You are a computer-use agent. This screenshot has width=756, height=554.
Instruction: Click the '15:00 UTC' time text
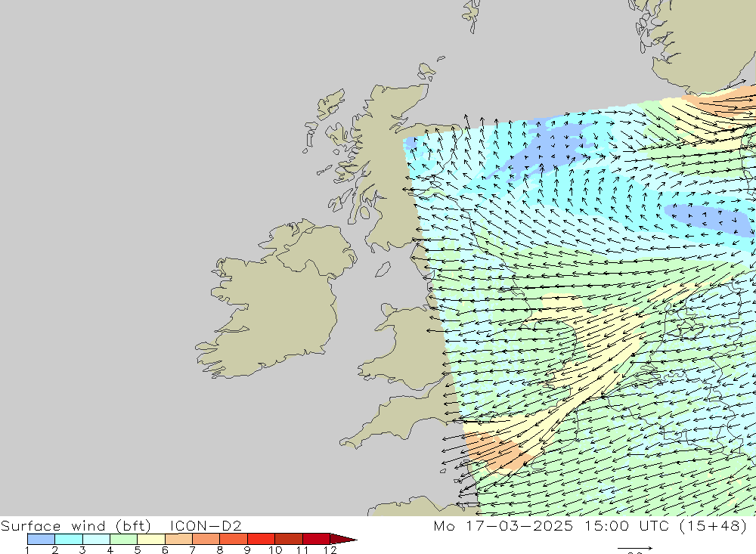(x=627, y=525)
